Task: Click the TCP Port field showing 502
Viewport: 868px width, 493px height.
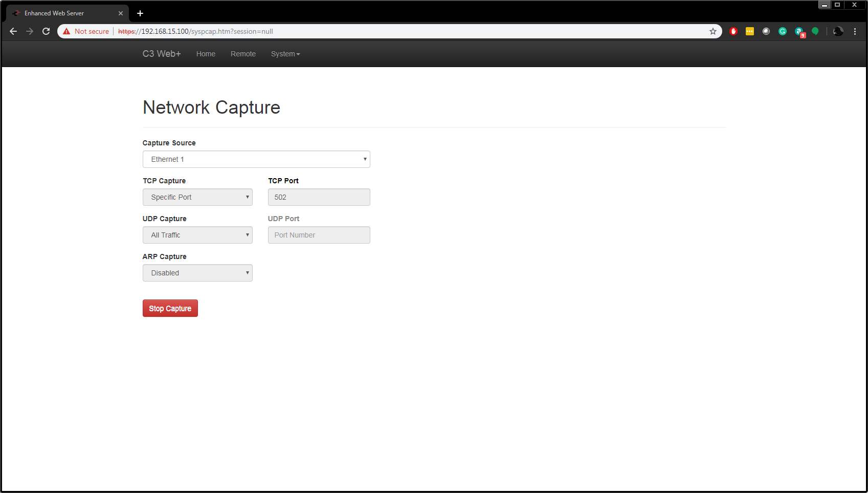Action: [x=319, y=197]
